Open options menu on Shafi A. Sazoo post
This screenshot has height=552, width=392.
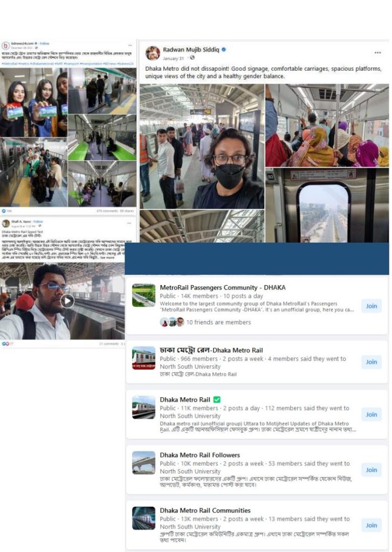click(x=129, y=223)
